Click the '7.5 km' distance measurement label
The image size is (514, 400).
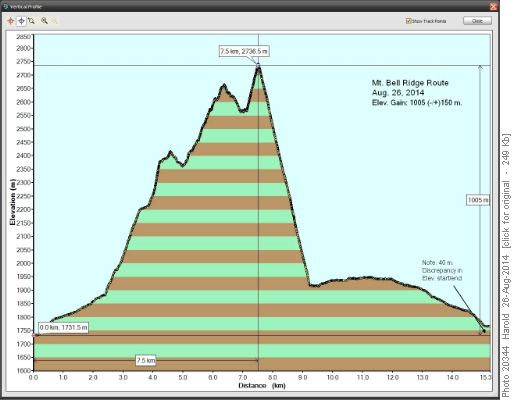(146, 360)
